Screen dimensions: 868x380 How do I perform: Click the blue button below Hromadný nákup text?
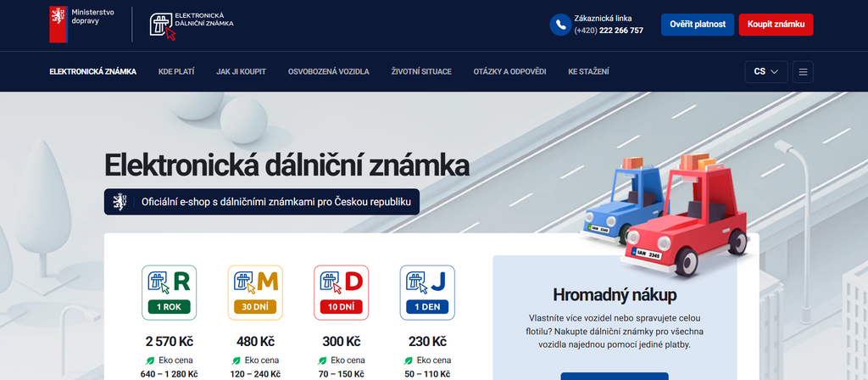coord(615,376)
